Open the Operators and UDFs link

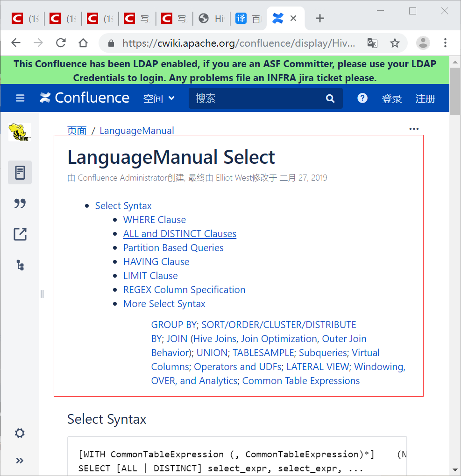[x=238, y=366]
